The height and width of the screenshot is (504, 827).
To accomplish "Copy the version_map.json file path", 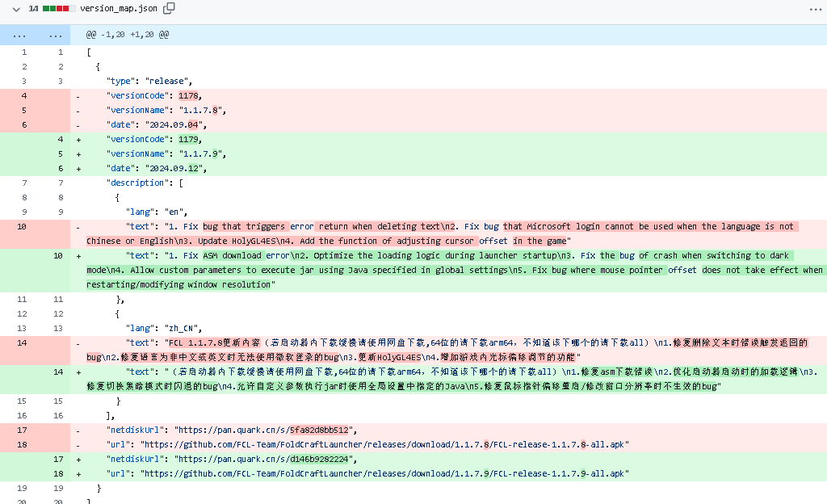I will coord(169,8).
